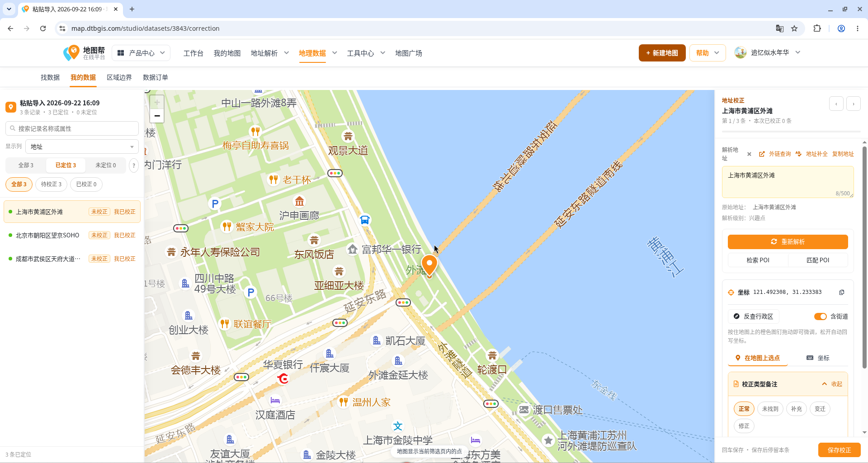Image resolution: width=868 pixels, height=463 pixels.
Task: Click the translate page icon
Action: (780, 28)
